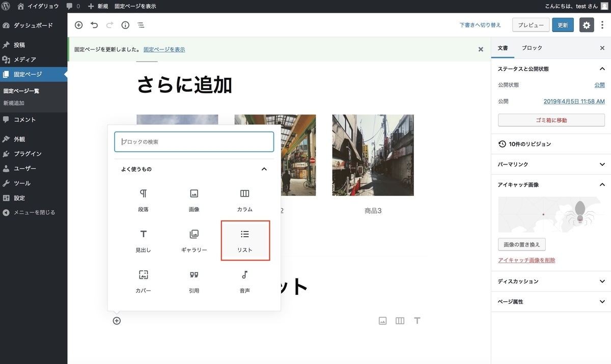
Task: Open the comments bubble in the admin bar
Action: point(73,6)
